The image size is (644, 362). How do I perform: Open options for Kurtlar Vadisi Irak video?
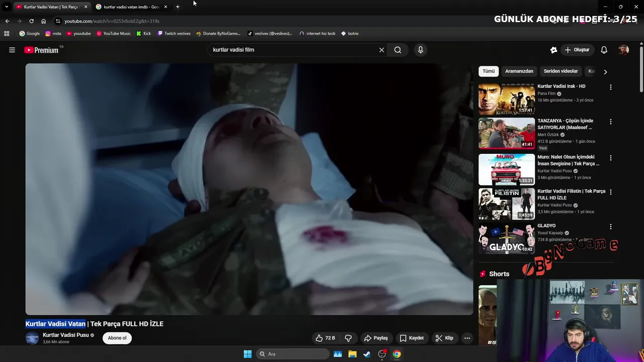tap(611, 87)
